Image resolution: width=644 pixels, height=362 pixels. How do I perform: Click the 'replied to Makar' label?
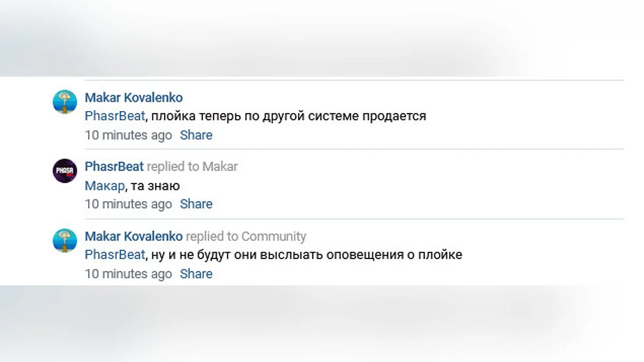pos(192,167)
